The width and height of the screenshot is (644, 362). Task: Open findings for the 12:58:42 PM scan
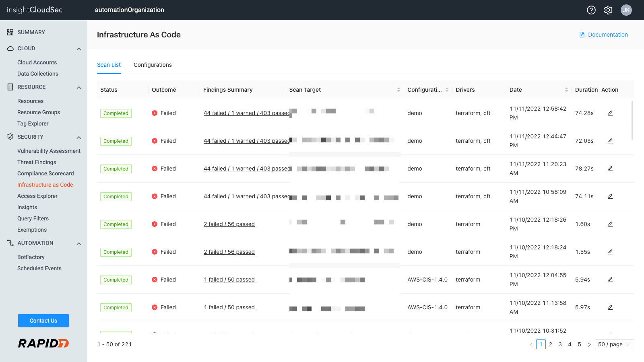click(246, 113)
